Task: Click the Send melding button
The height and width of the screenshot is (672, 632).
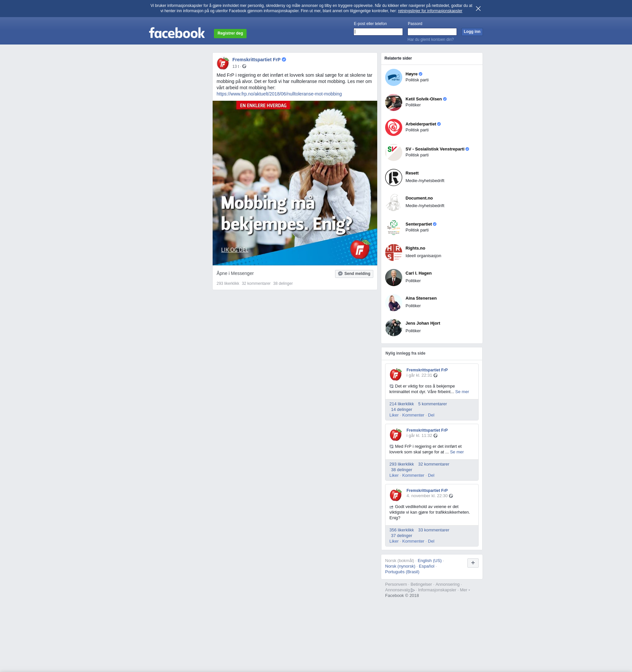Action: pos(354,274)
